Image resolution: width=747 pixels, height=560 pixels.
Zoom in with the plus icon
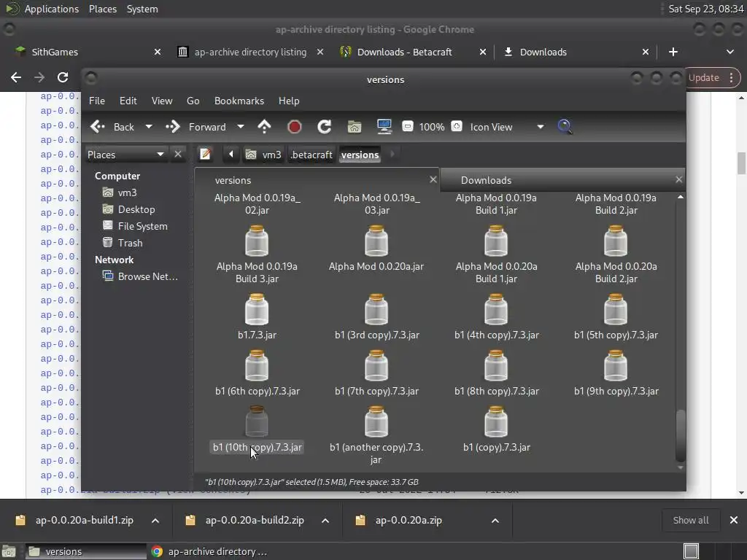pos(457,126)
